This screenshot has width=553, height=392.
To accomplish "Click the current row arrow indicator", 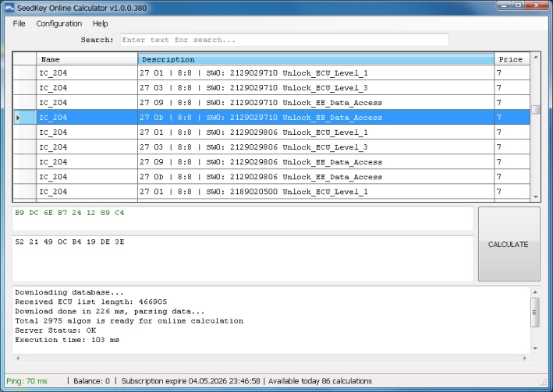I will click(x=18, y=118).
